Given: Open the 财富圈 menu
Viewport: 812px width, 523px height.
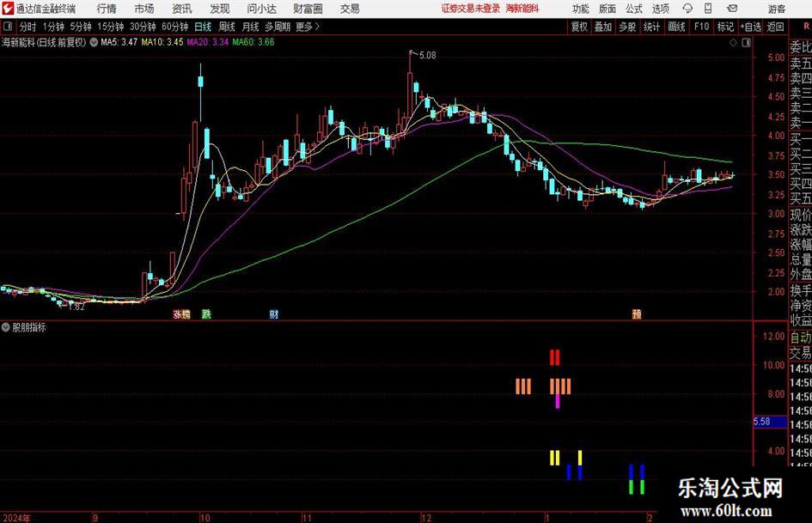Looking at the screenshot, I should 308,9.
